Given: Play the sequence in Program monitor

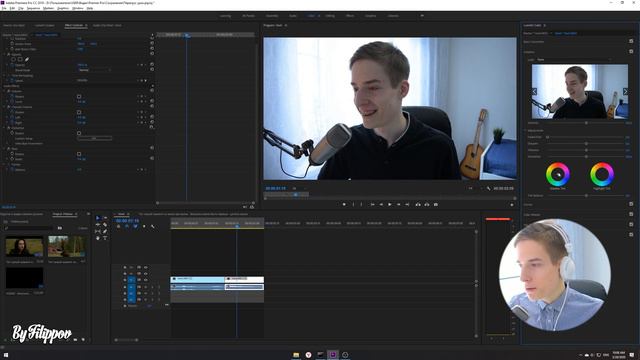Looking at the screenshot, I should point(389,204).
